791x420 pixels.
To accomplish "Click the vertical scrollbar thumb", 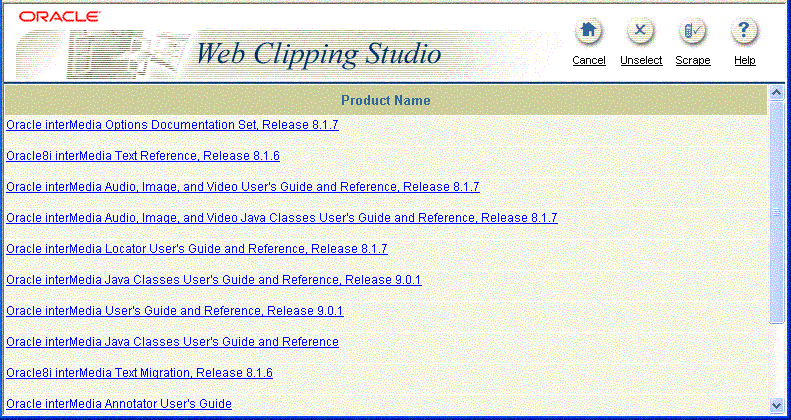I will click(x=776, y=212).
